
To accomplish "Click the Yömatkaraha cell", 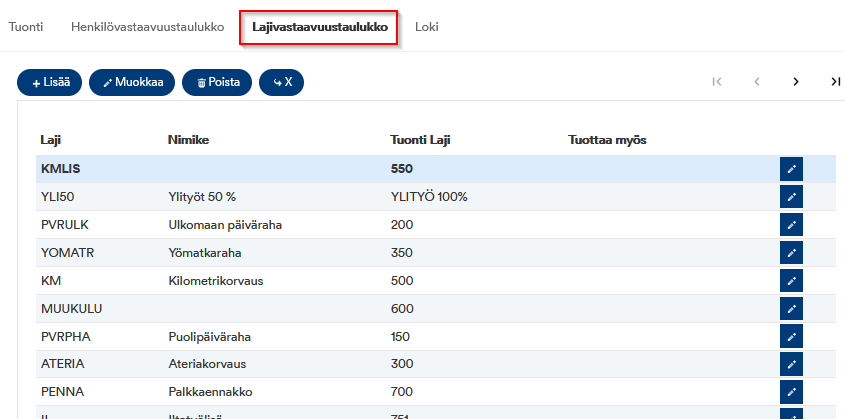I will coord(205,253).
